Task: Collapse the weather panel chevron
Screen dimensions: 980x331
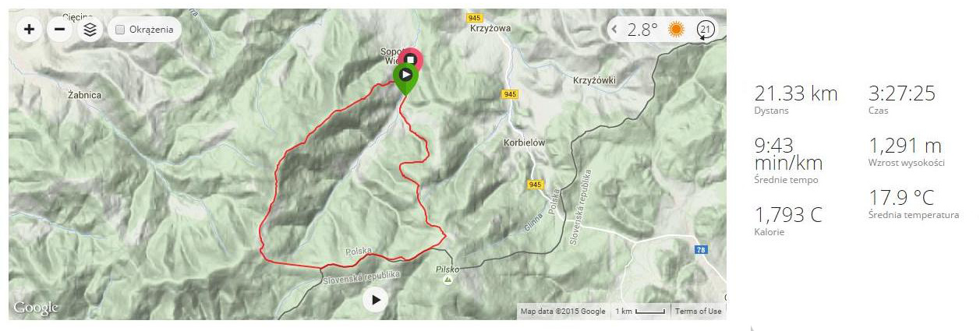Action: [614, 30]
